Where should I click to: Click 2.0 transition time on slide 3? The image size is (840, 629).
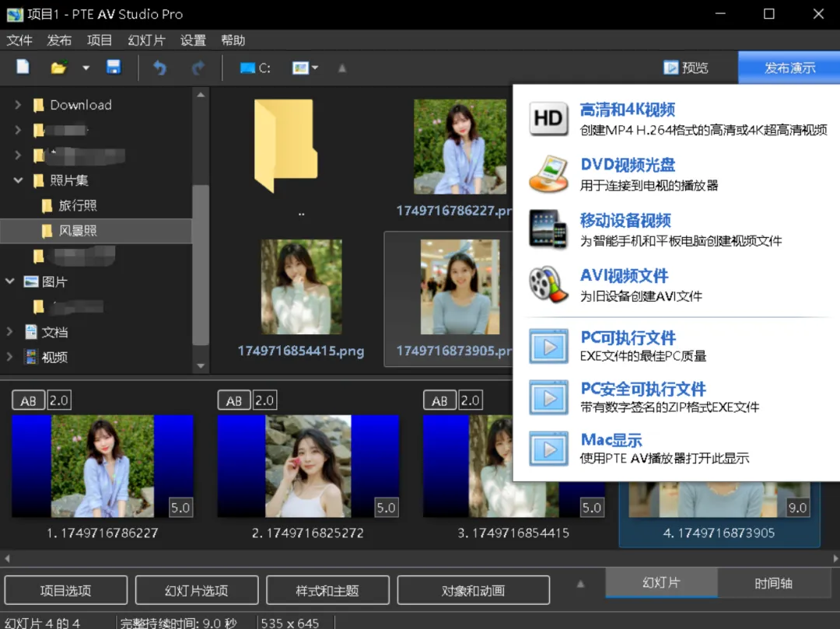pyautogui.click(x=471, y=400)
